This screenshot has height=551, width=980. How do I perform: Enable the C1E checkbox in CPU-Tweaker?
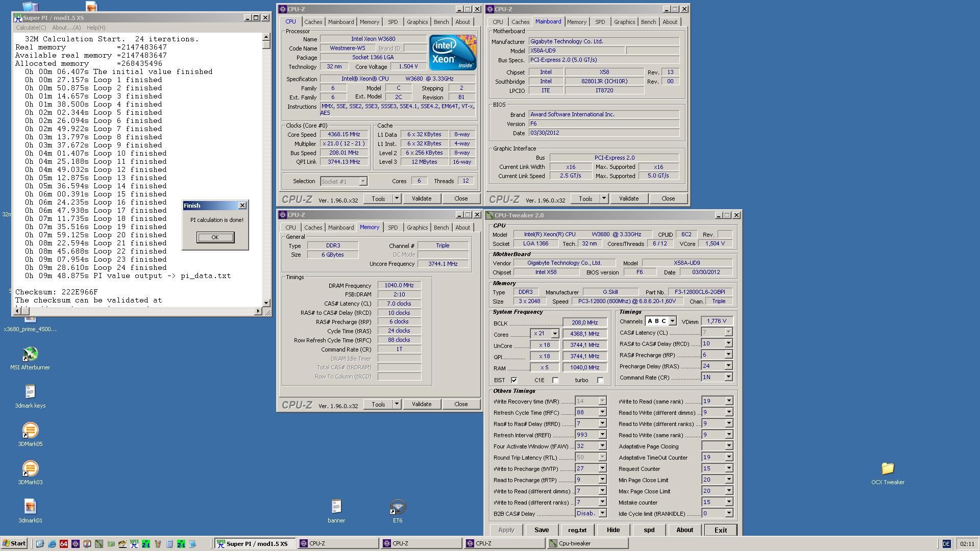(x=555, y=380)
